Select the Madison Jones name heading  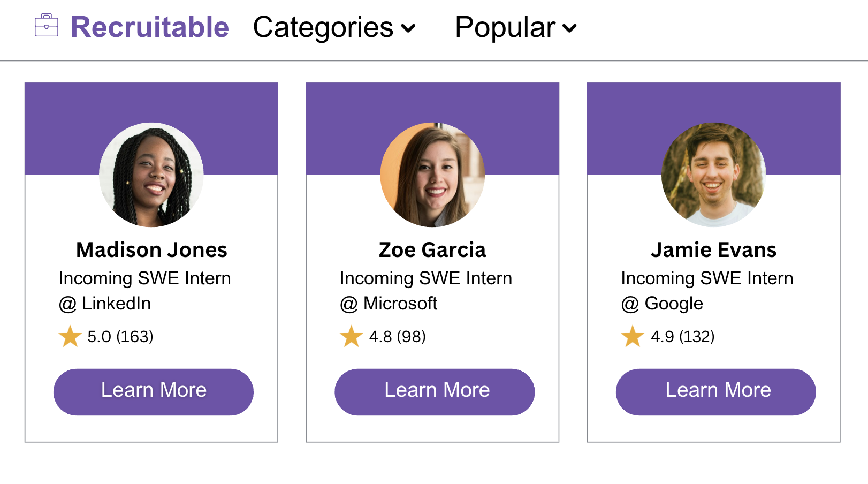pos(151,250)
